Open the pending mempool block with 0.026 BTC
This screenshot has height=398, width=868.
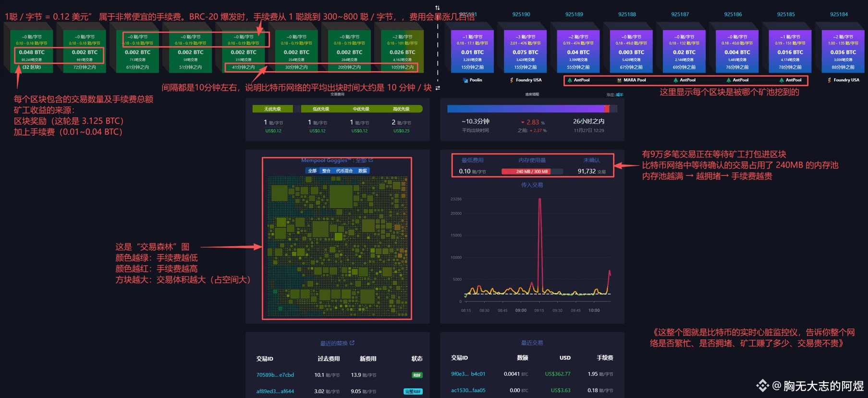pyautogui.click(x=403, y=51)
